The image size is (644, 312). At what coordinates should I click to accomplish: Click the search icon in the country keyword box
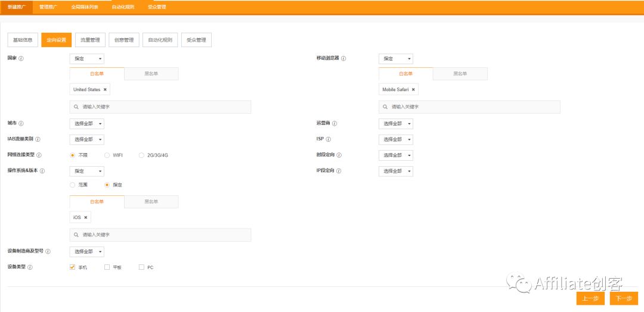76,107
